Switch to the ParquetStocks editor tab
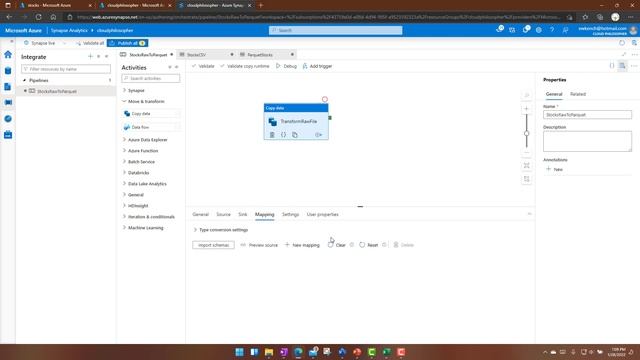 [x=267, y=55]
